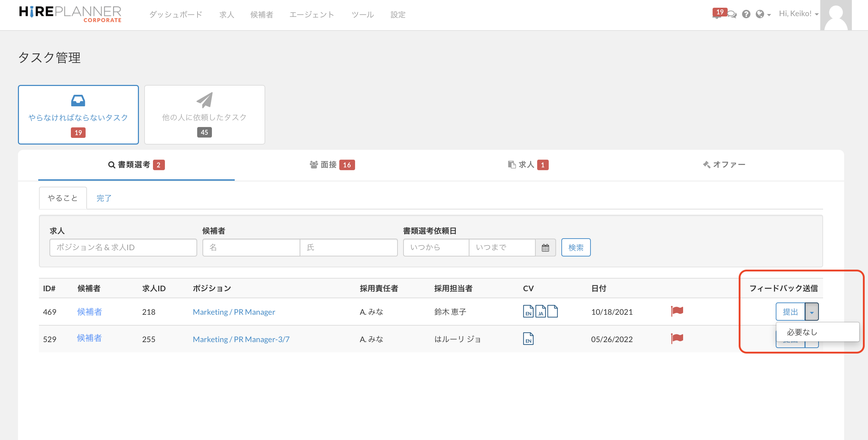Open the chat messages icon in header

click(x=732, y=14)
